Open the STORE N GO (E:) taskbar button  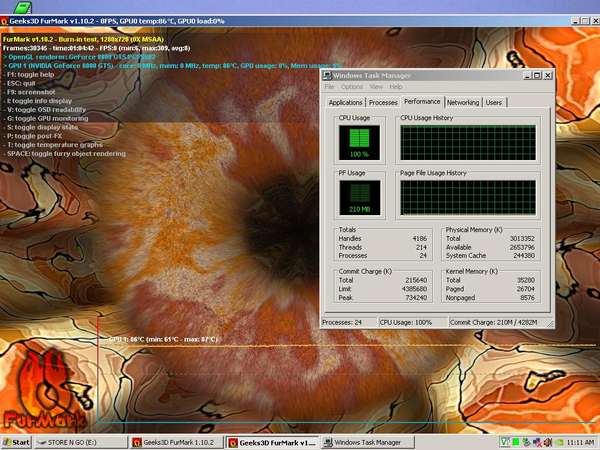81,442
